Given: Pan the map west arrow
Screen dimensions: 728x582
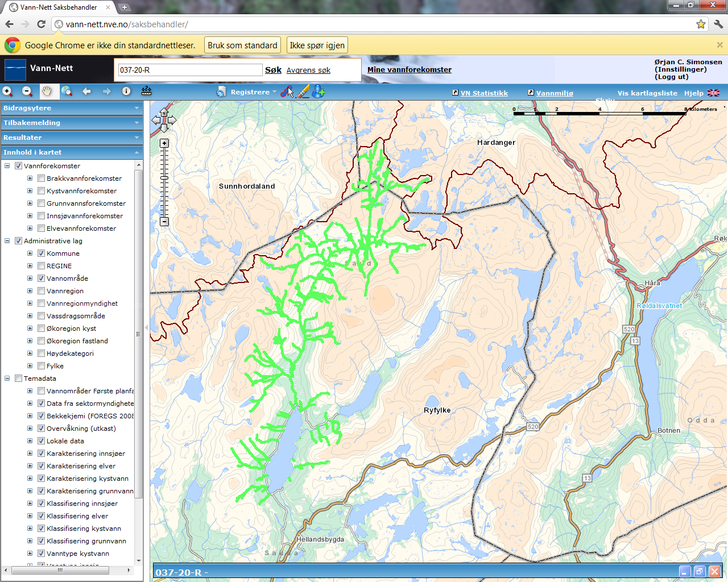Looking at the screenshot, I should click(156, 120).
